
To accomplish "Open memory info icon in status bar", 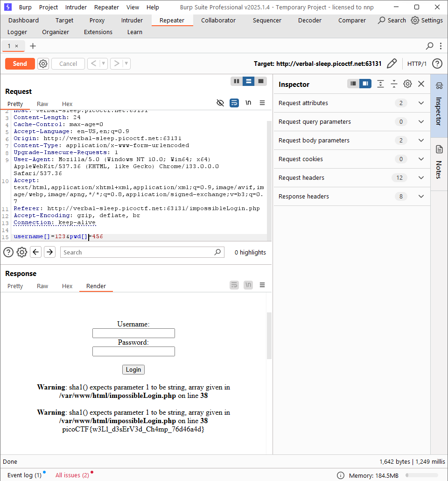I will click(341, 475).
